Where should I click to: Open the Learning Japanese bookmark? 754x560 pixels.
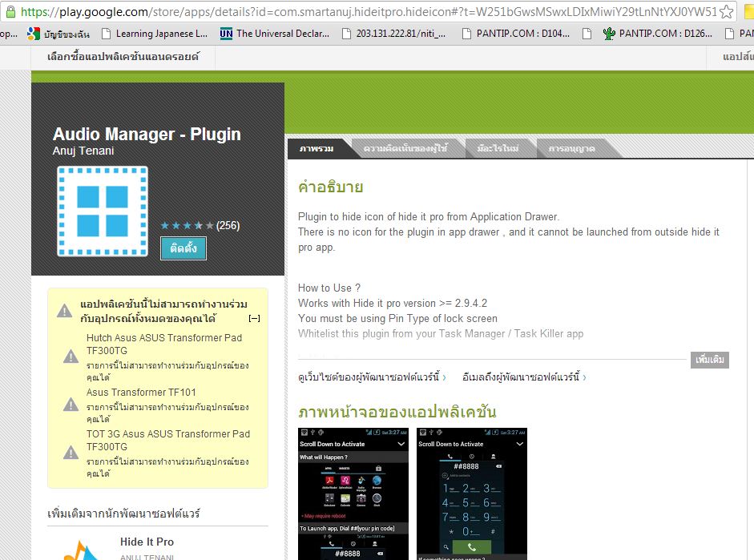[155, 34]
